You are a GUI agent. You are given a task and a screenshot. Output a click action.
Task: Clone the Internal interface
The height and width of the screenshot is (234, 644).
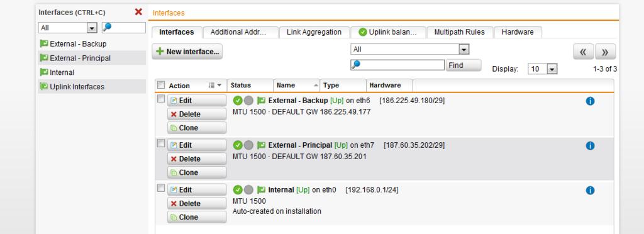tap(197, 217)
